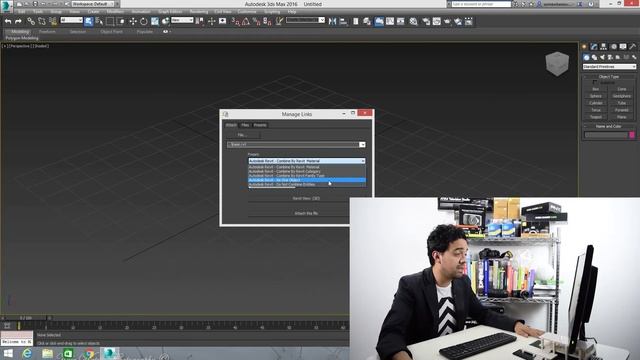Open Rendered Frame Window
This screenshot has height=360, width=640.
coord(437,21)
